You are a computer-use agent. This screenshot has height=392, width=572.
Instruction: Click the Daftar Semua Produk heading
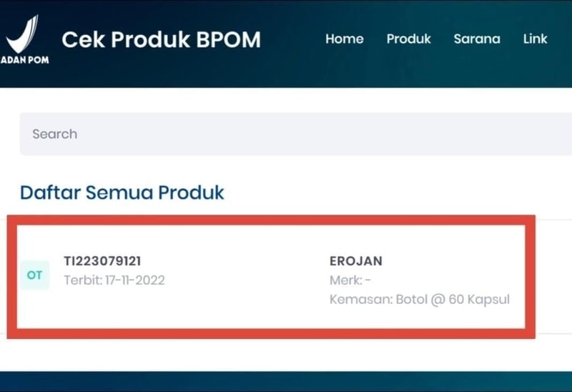click(122, 192)
